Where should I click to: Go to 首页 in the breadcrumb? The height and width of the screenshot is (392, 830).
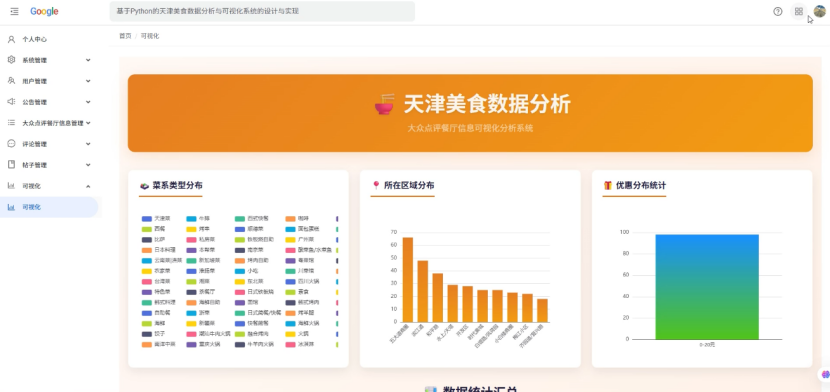(125, 36)
